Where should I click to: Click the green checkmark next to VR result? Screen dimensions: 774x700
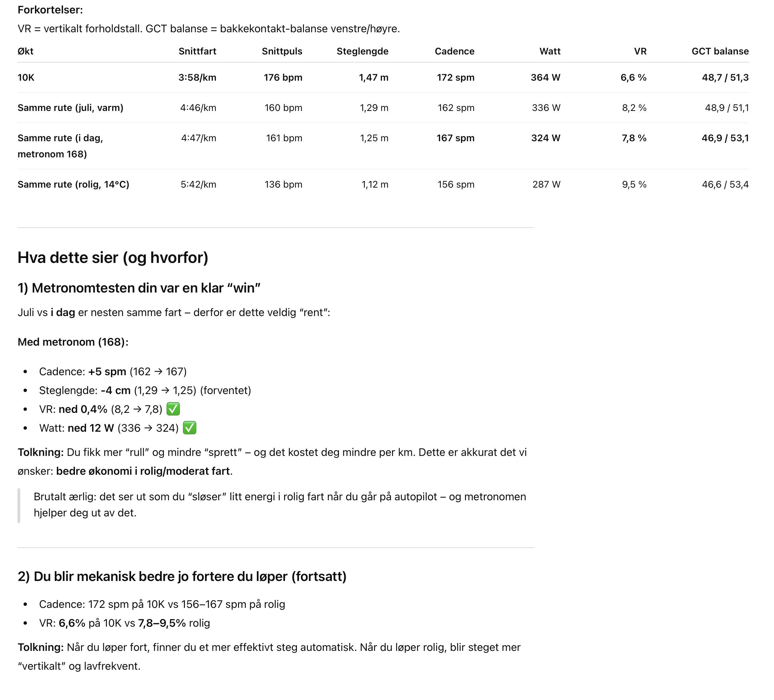click(173, 409)
